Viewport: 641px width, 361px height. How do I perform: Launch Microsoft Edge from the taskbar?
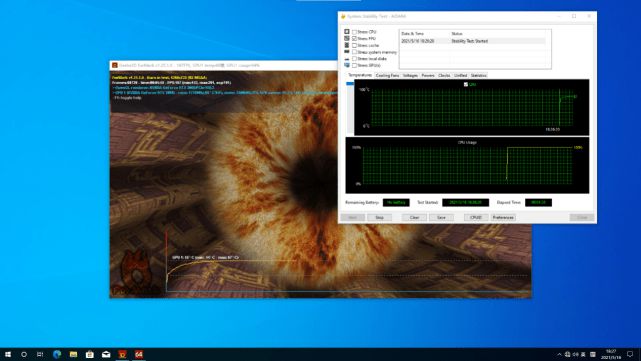57,354
